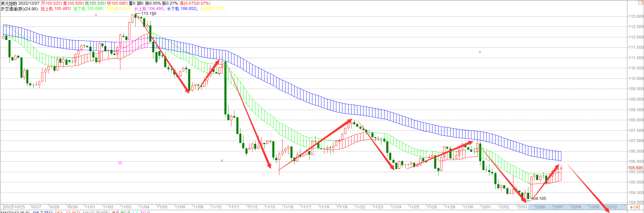Click the 108.000 price axis label

pos(636,120)
